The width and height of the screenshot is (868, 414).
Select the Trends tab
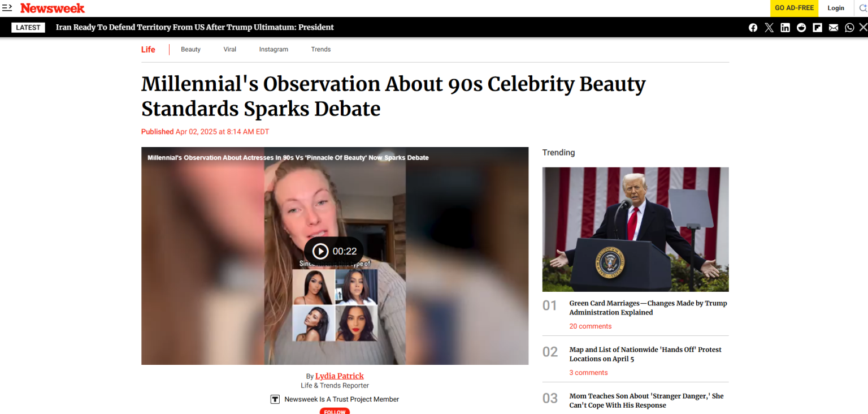320,50
